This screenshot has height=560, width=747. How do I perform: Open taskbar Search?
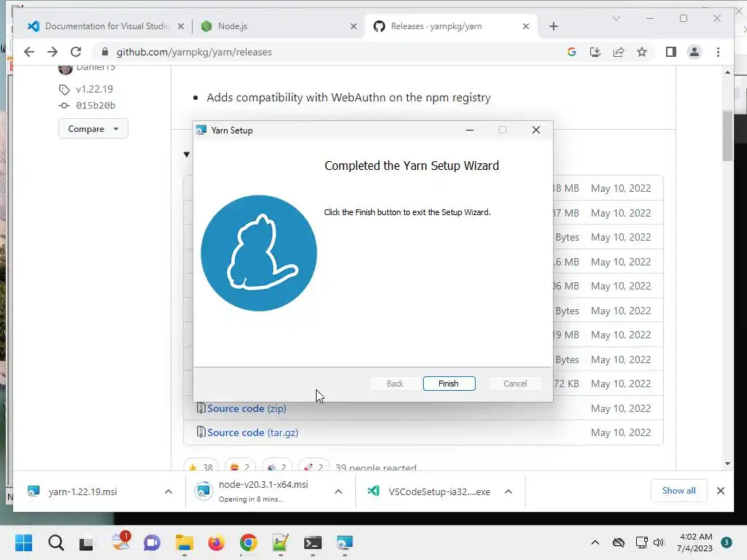[55, 542]
